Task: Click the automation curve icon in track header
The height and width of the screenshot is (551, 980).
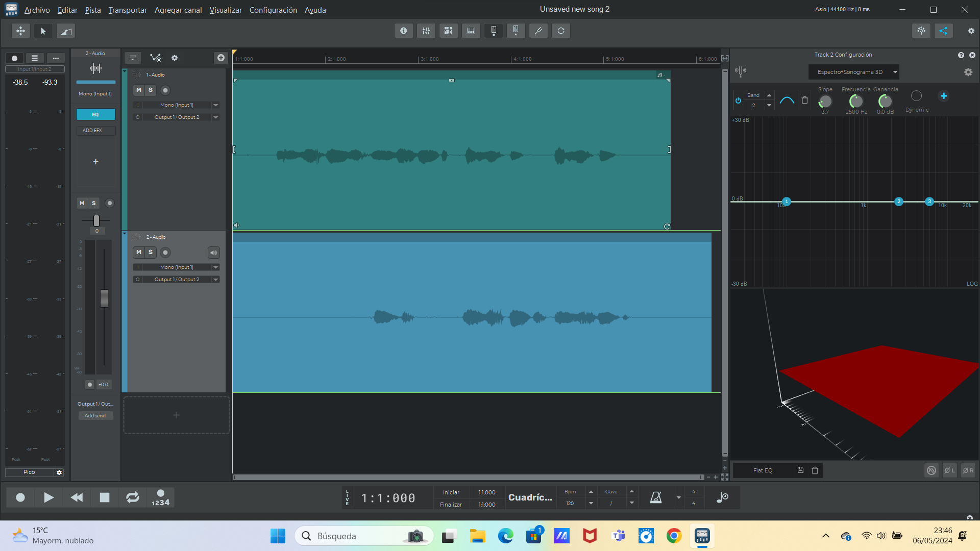Action: point(156,58)
